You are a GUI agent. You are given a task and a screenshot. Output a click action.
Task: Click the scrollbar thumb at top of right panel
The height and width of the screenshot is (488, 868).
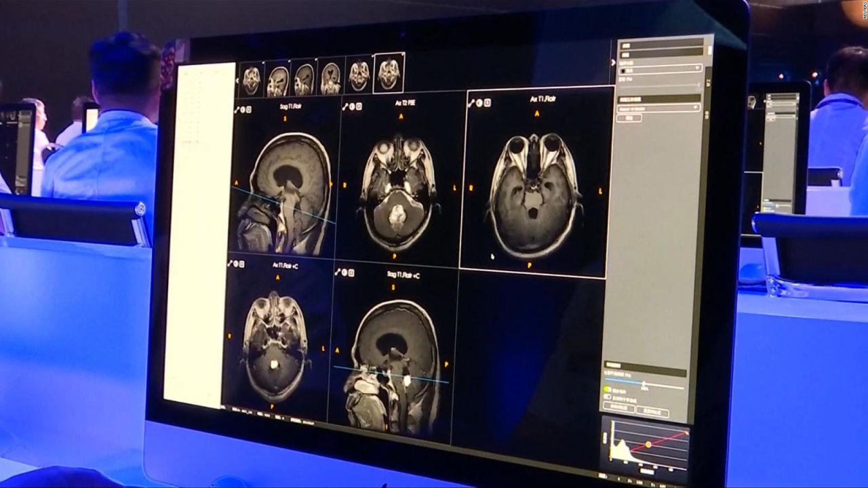tap(709, 50)
